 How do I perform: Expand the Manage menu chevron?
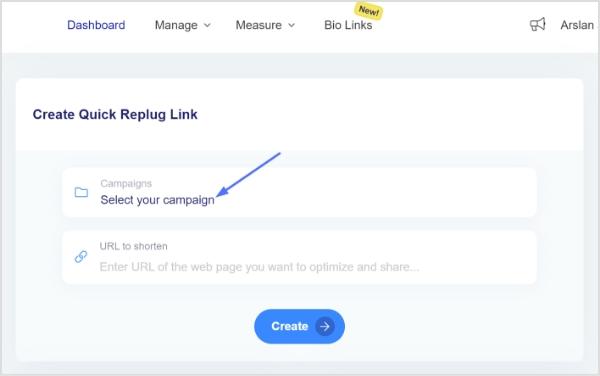point(207,25)
